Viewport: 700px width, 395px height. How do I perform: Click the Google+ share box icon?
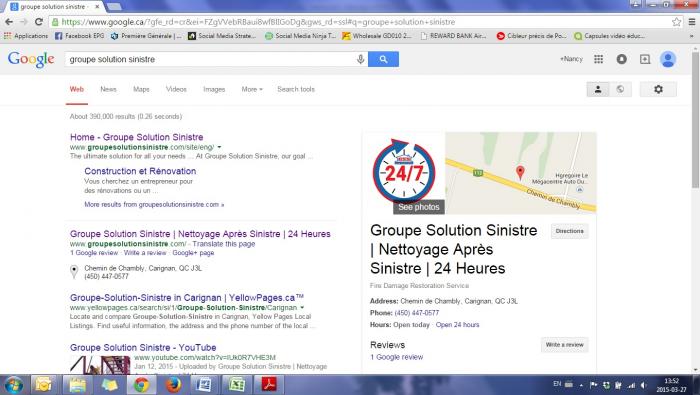point(645,59)
